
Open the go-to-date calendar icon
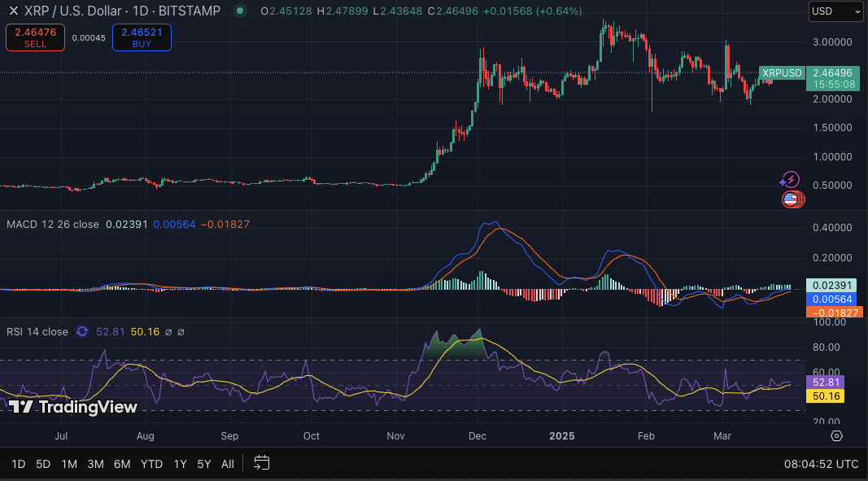click(261, 463)
